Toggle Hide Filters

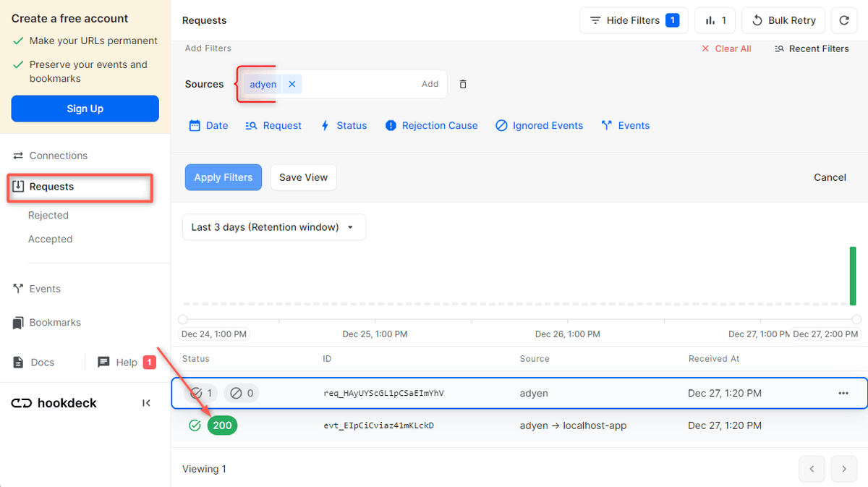point(634,20)
